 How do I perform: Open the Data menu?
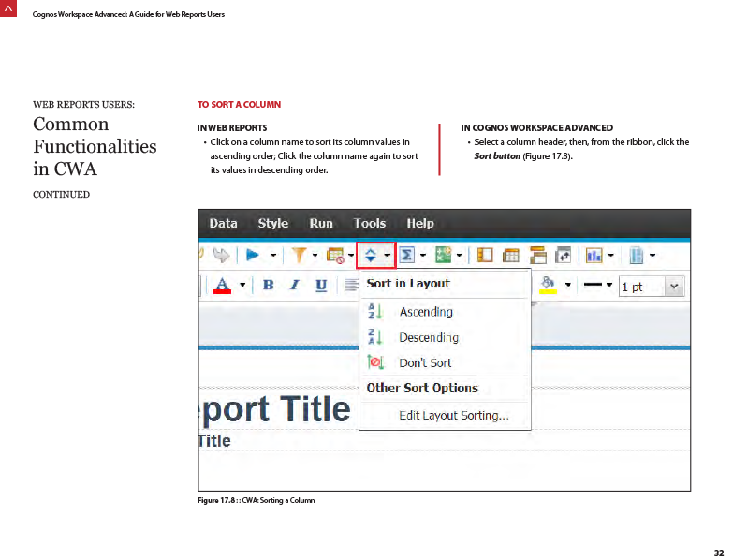pyautogui.click(x=224, y=224)
